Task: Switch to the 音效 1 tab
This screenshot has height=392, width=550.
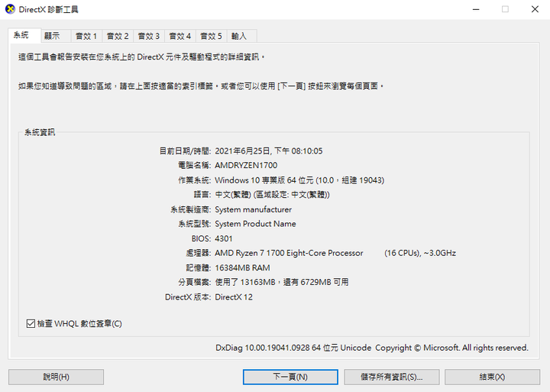Action: click(x=86, y=36)
